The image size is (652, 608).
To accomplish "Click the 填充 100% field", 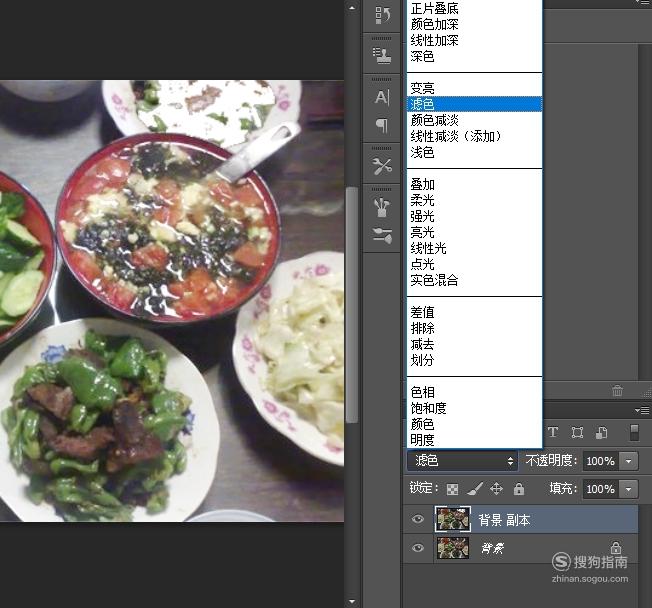I will (x=601, y=489).
